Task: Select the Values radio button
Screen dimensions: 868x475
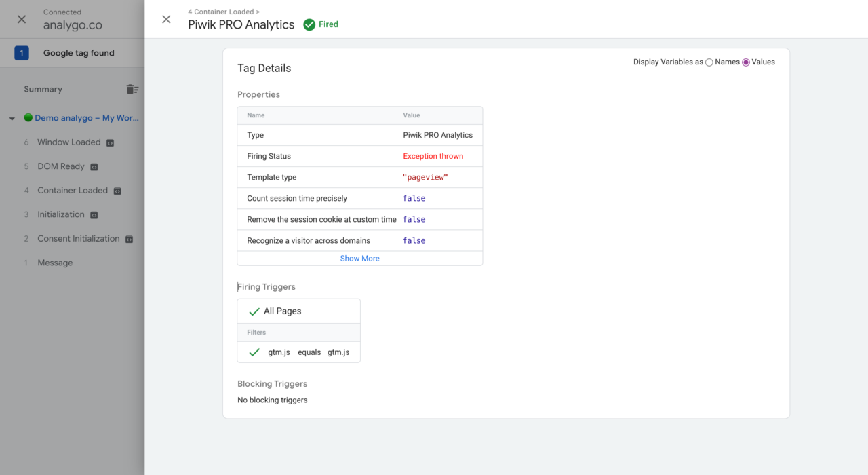Action: point(746,62)
